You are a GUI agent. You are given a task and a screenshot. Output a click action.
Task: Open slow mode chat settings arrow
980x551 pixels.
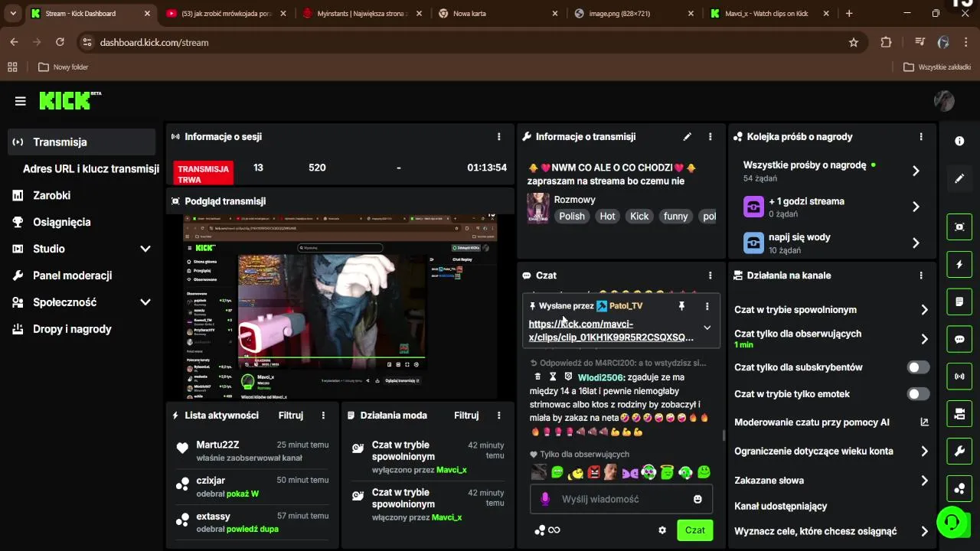(924, 310)
